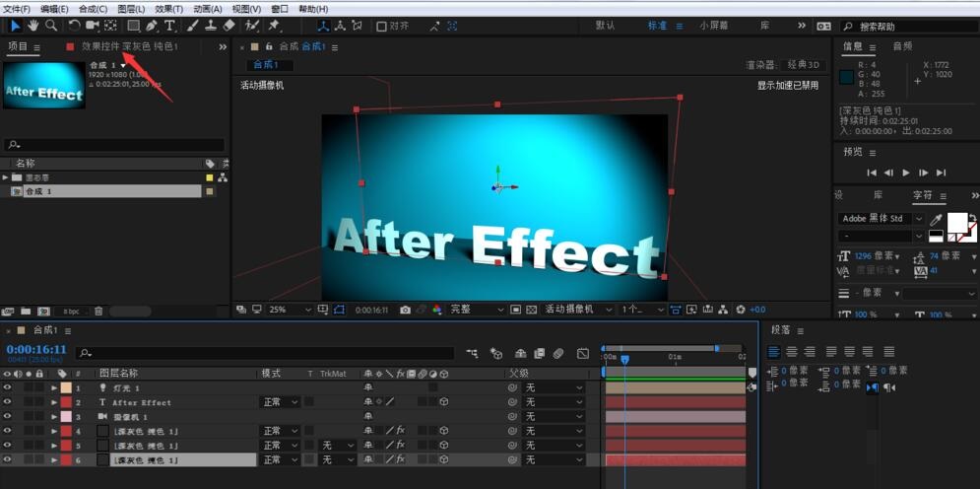The width and height of the screenshot is (980, 489).
Task: Open the 完整 resolution dropdown
Action: point(477,310)
